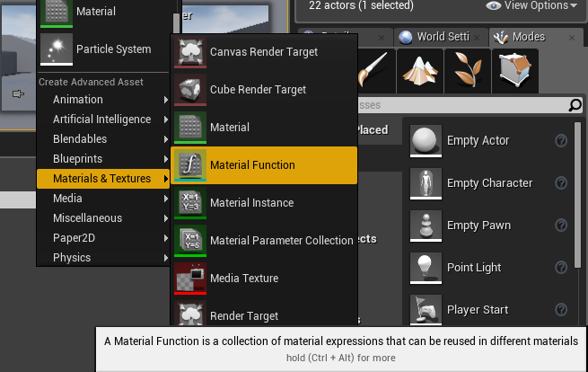Expand the Miscellaneous submenu
Screen dimensions: 588x372
pyautogui.click(x=103, y=218)
